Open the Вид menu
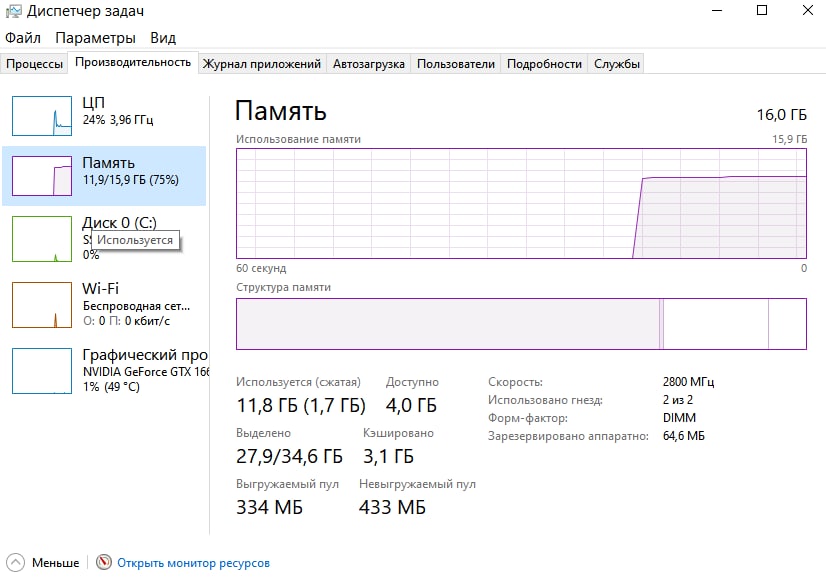Viewport: 826px width, 582px height. pyautogui.click(x=163, y=38)
